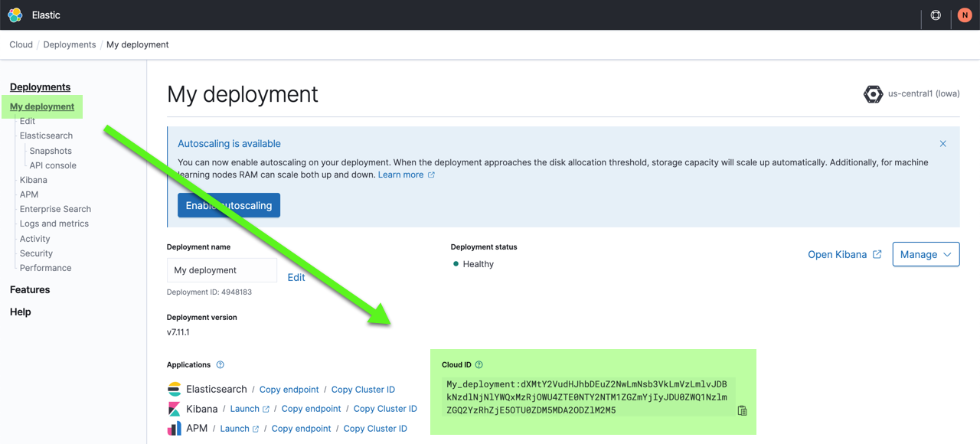Screen dimensions: 980x444
Task: Select Logs and metrics in the sidebar
Action: pyautogui.click(x=54, y=223)
